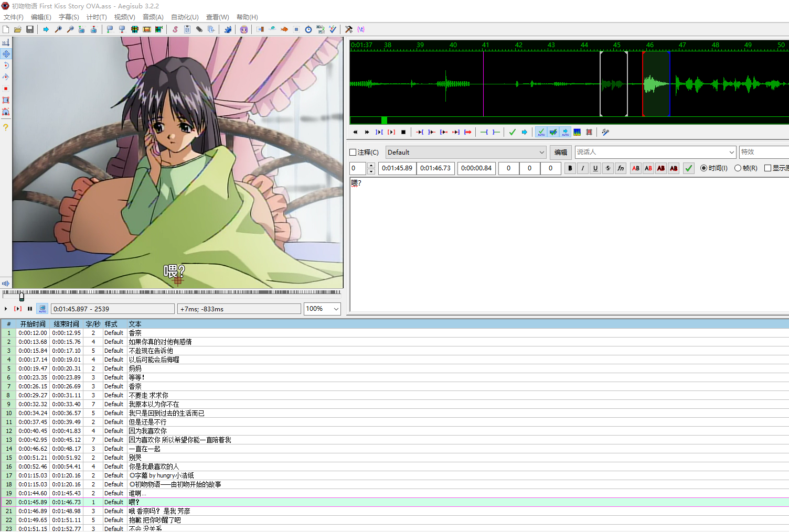Save subtitles with the floppy disk icon
The width and height of the screenshot is (789, 532).
[x=30, y=29]
